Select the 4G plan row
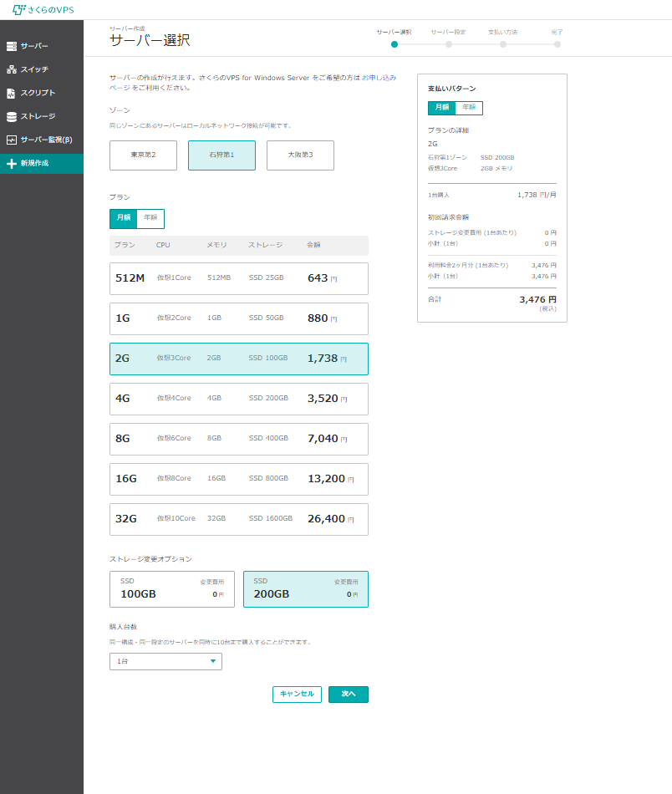The height and width of the screenshot is (794, 672). 238,399
